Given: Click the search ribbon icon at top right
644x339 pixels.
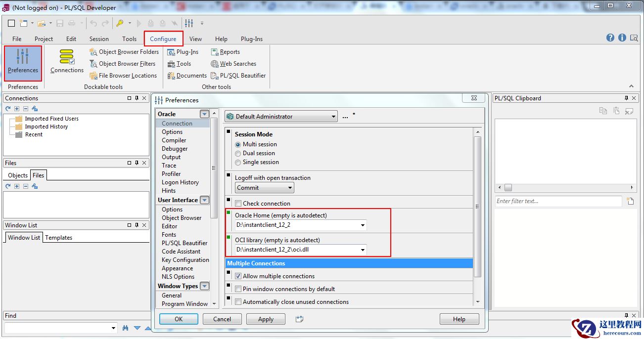Looking at the screenshot, I should click(634, 38).
